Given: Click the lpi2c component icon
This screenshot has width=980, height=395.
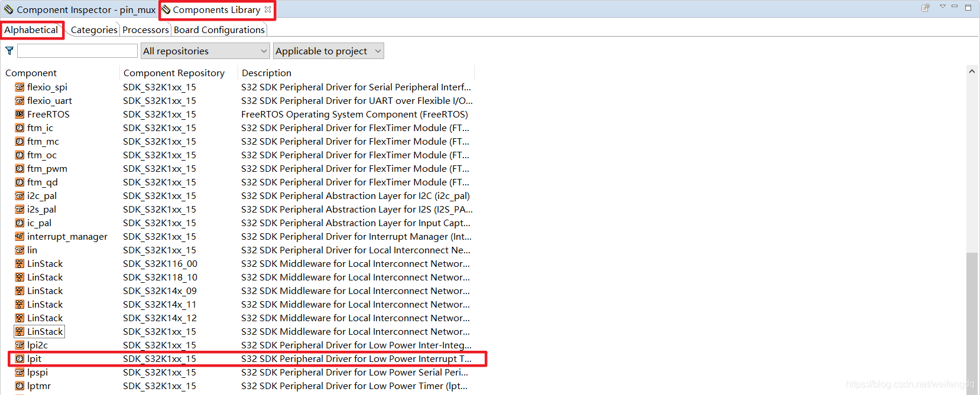Looking at the screenshot, I should coord(20,345).
